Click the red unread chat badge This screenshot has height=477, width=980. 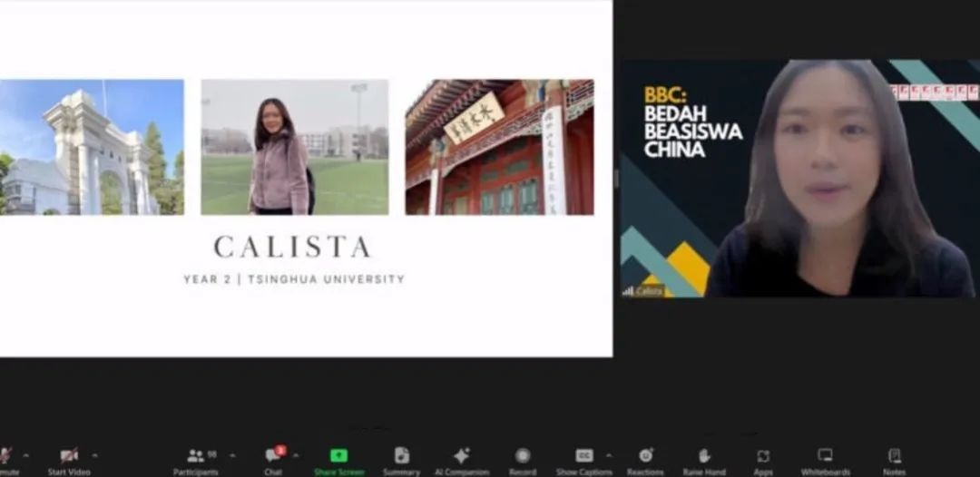tap(280, 450)
